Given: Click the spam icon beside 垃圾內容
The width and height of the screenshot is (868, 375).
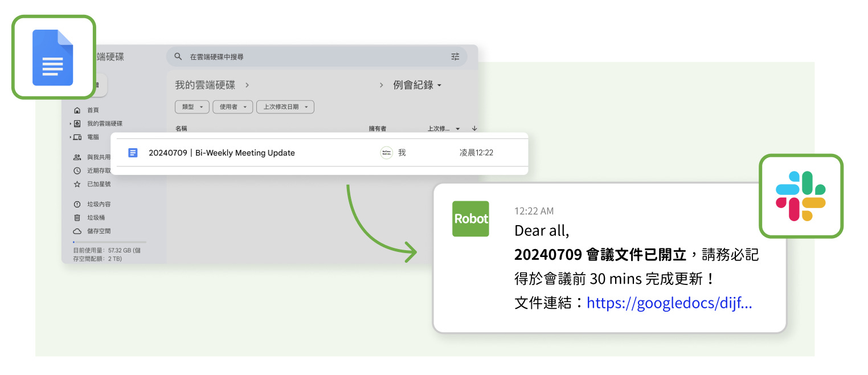Looking at the screenshot, I should pos(77,204).
